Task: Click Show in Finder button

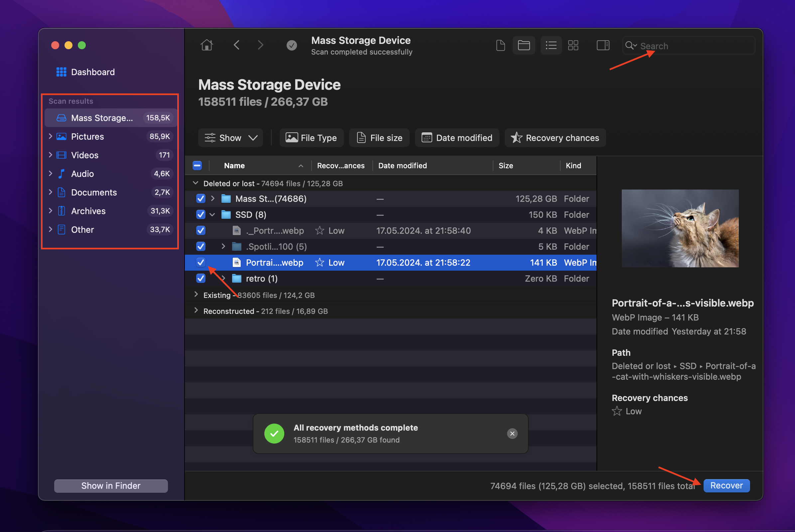Action: click(111, 486)
